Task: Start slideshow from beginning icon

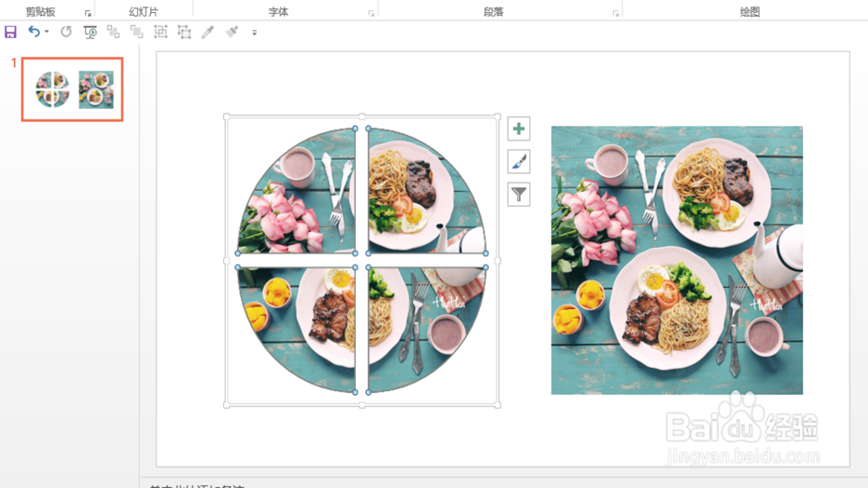Action: pos(90,31)
